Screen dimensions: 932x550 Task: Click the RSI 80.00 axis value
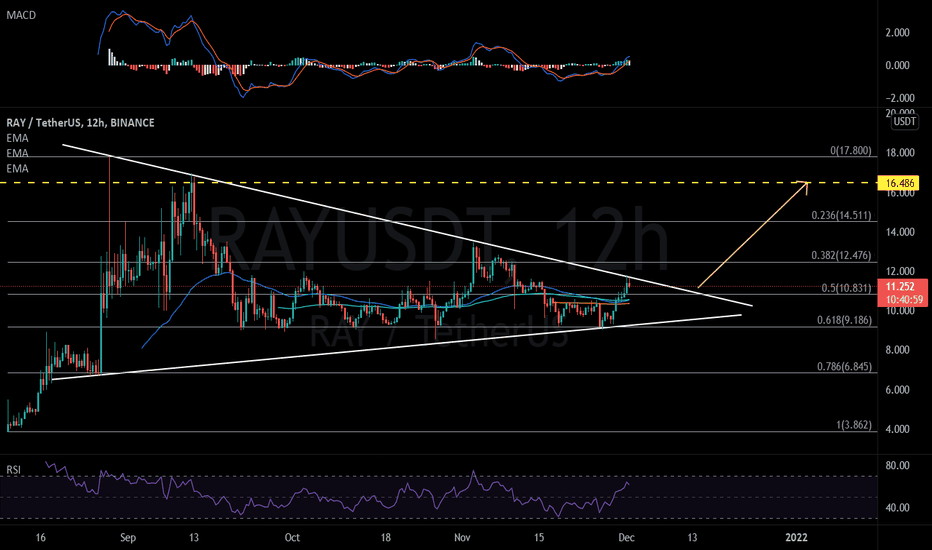click(x=898, y=466)
